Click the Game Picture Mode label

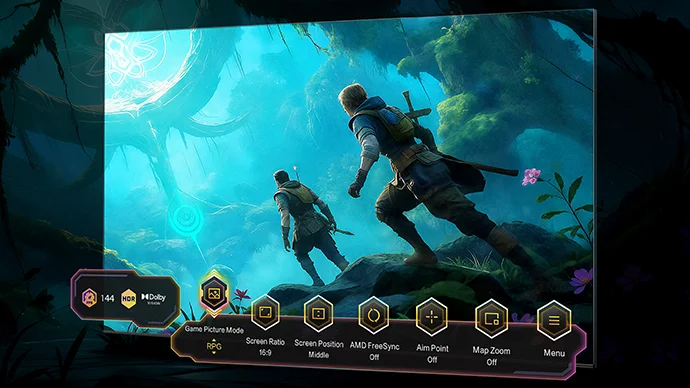point(214,329)
